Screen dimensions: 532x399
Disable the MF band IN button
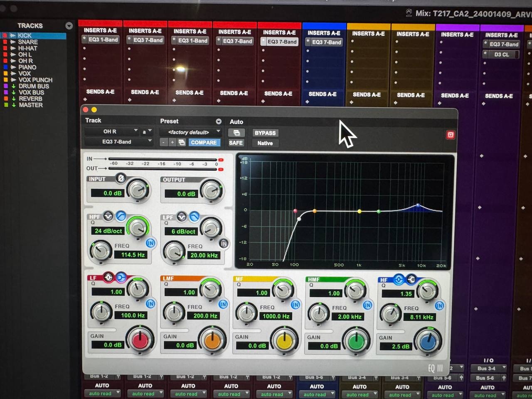[296, 305]
